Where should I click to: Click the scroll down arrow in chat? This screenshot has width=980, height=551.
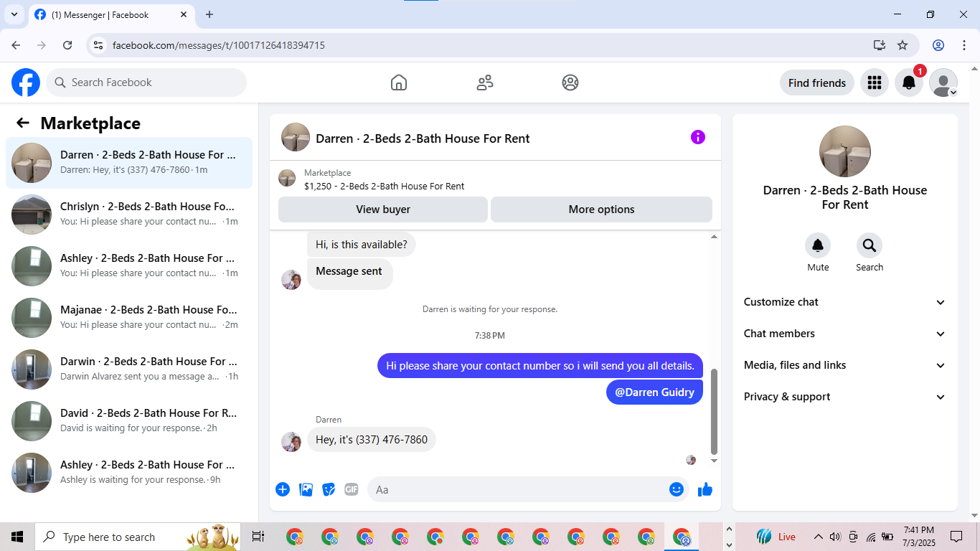714,461
